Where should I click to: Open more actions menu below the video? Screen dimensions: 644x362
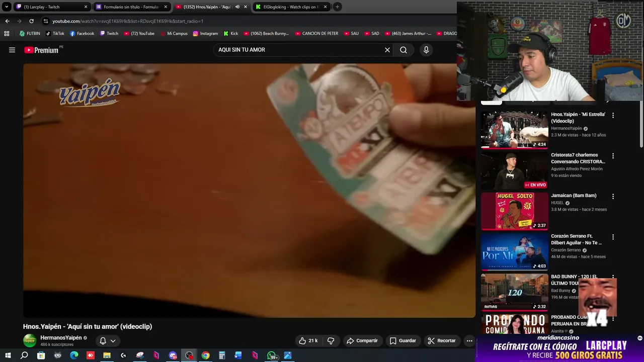coord(469,340)
